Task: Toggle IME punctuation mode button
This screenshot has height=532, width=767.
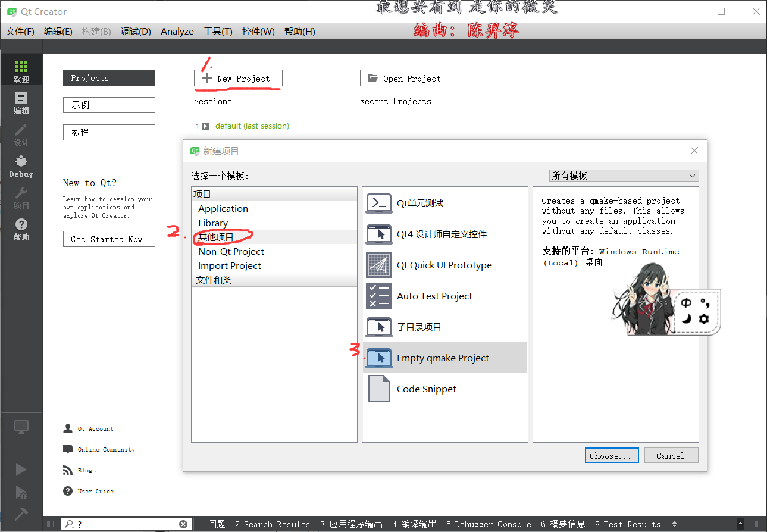Action: pos(705,303)
